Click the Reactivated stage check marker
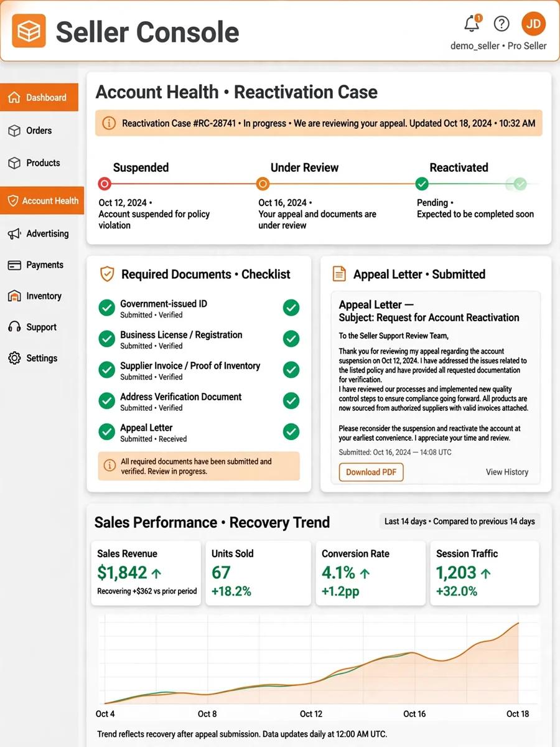The image size is (560, 747). coord(422,184)
